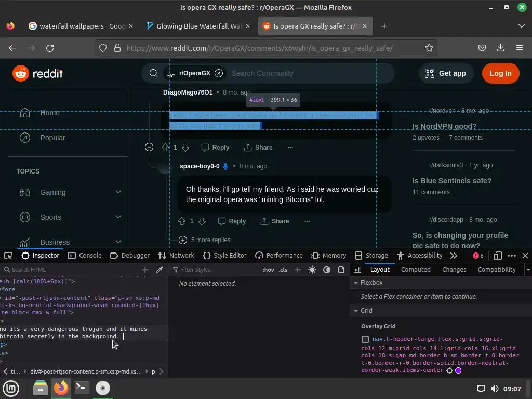Toggle the sidebar pane split icon
This screenshot has height=399, width=532.
point(357,270)
